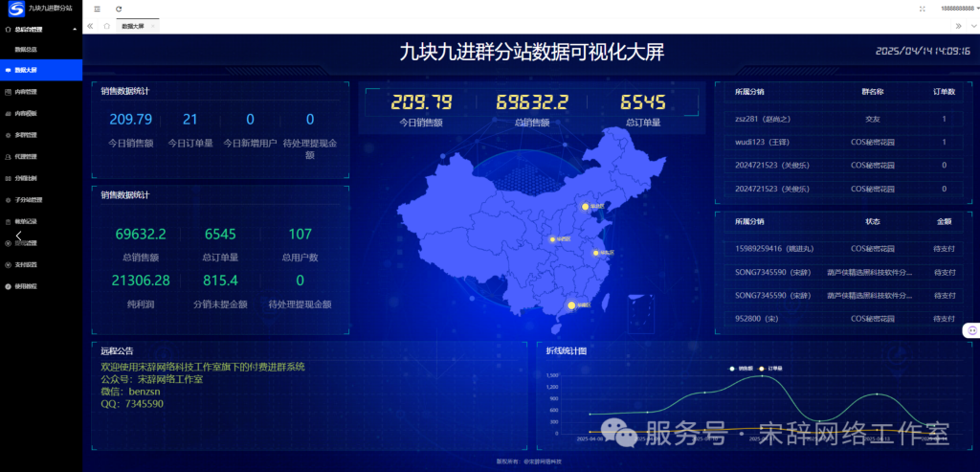Enter fullscreen mode using the expand icon
The height and width of the screenshot is (472, 980).
point(923,9)
